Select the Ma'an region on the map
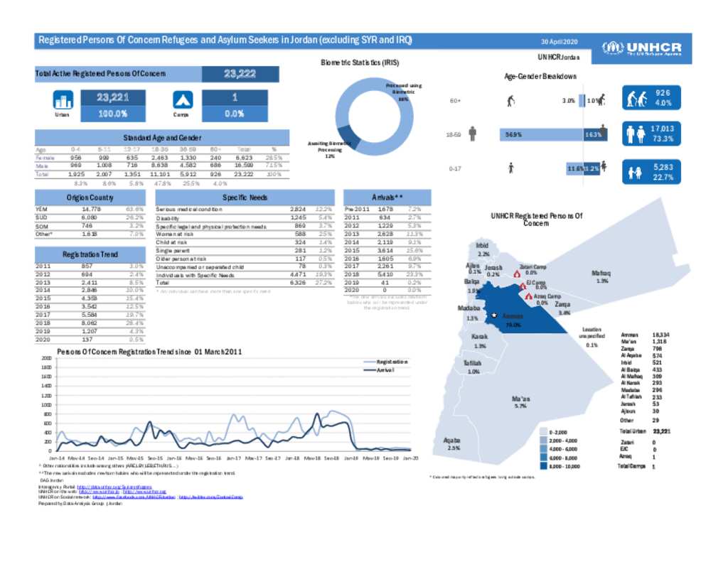 [521, 400]
